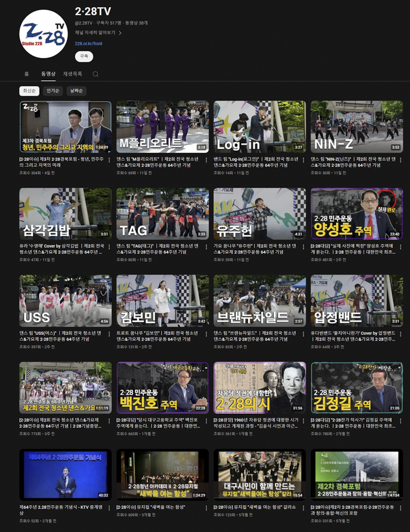Select the 인기순 sort chip

[53, 91]
